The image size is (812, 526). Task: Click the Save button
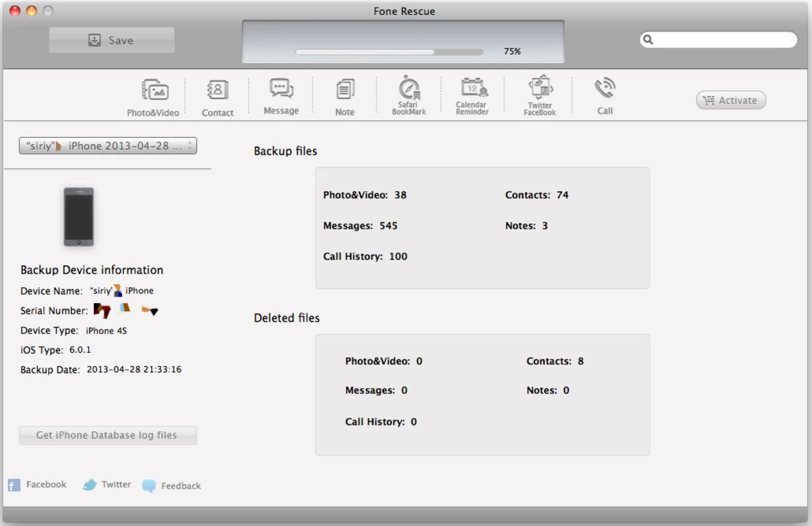tap(112, 40)
